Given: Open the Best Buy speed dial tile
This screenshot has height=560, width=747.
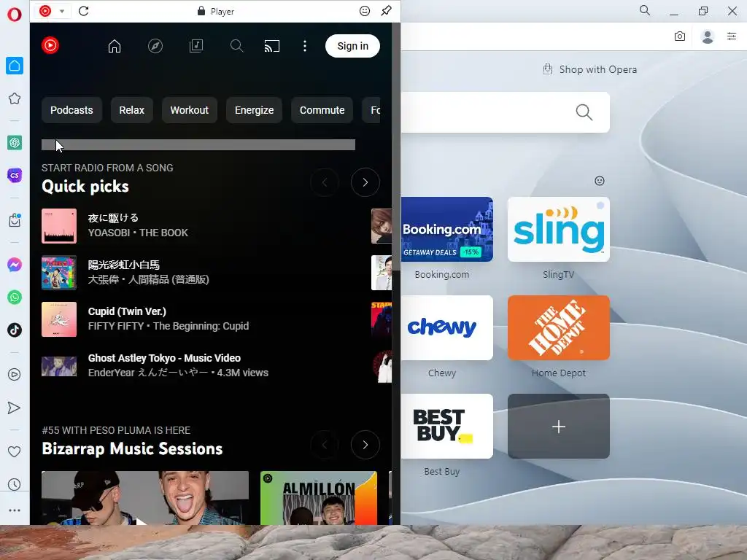Looking at the screenshot, I should click(447, 426).
